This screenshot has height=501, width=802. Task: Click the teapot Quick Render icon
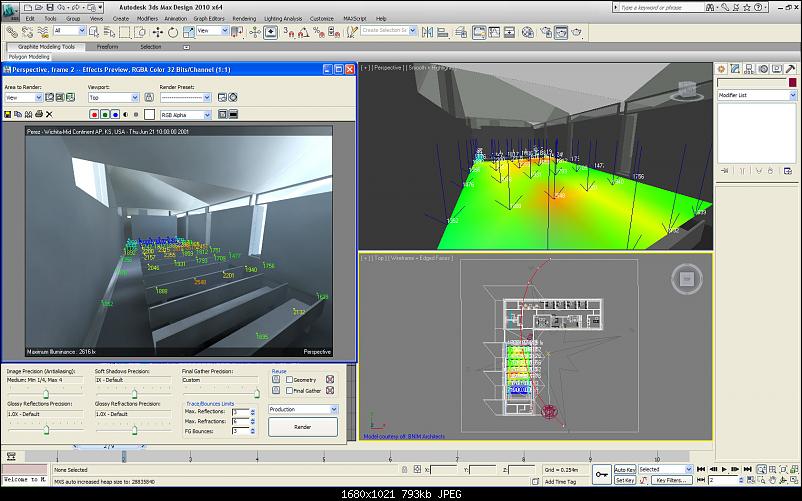[576, 31]
